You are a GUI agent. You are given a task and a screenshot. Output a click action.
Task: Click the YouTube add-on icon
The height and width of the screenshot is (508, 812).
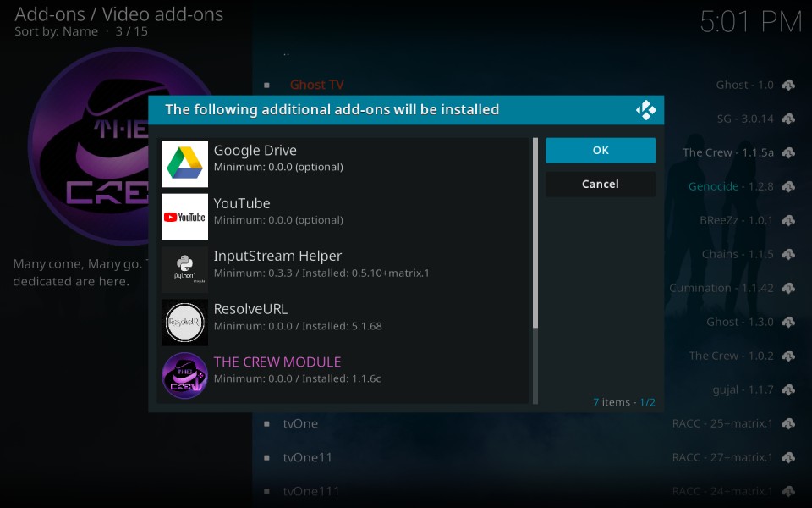pyautogui.click(x=185, y=217)
